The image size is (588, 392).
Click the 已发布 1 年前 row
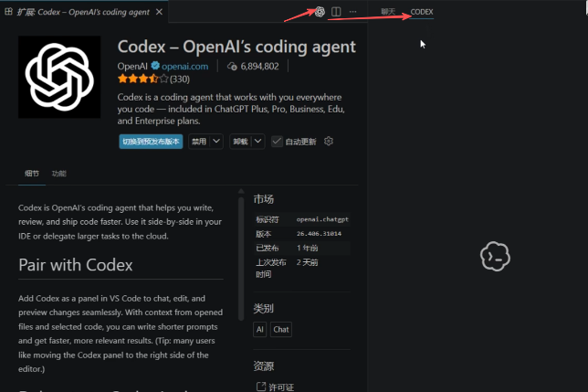[302, 248]
